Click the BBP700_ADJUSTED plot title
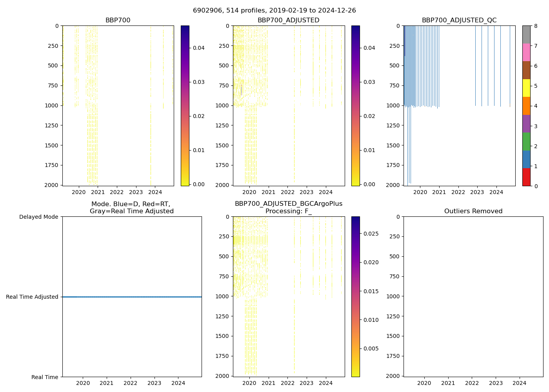549x392 pixels. point(288,20)
